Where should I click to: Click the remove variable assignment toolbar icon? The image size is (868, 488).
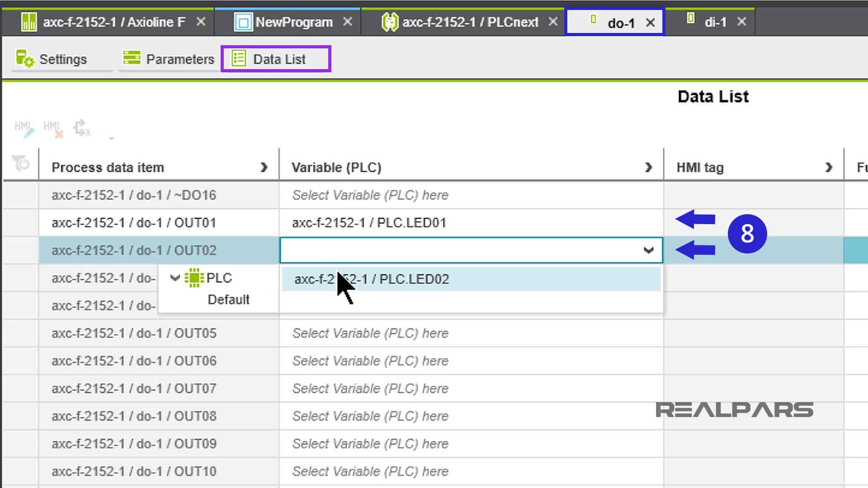click(82, 128)
